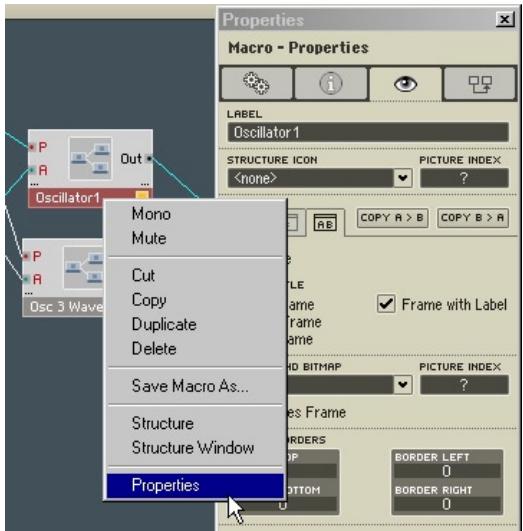Viewport: 523px width, 531px height.
Task: Close the Properties panel
Action: pyautogui.click(x=504, y=19)
